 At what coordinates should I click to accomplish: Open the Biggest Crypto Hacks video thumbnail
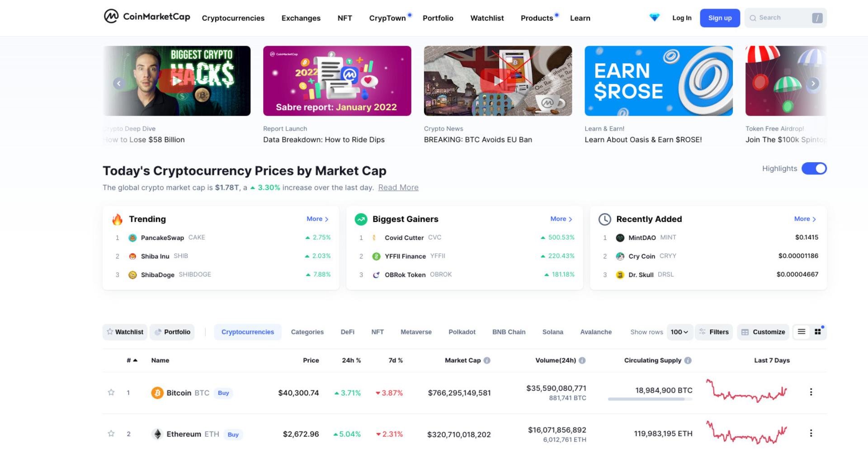tap(177, 81)
